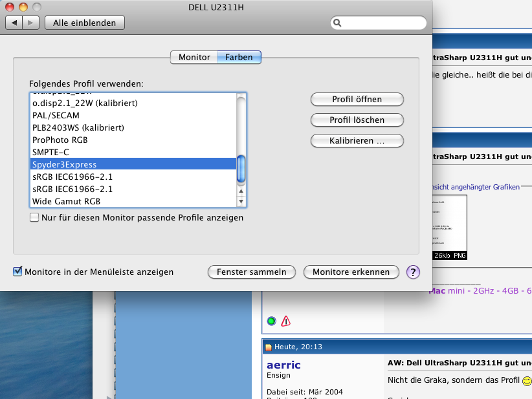Screen dimensions: 532x399
Task: Click the post icon beside Heute, 20:13
Action: coord(269,347)
